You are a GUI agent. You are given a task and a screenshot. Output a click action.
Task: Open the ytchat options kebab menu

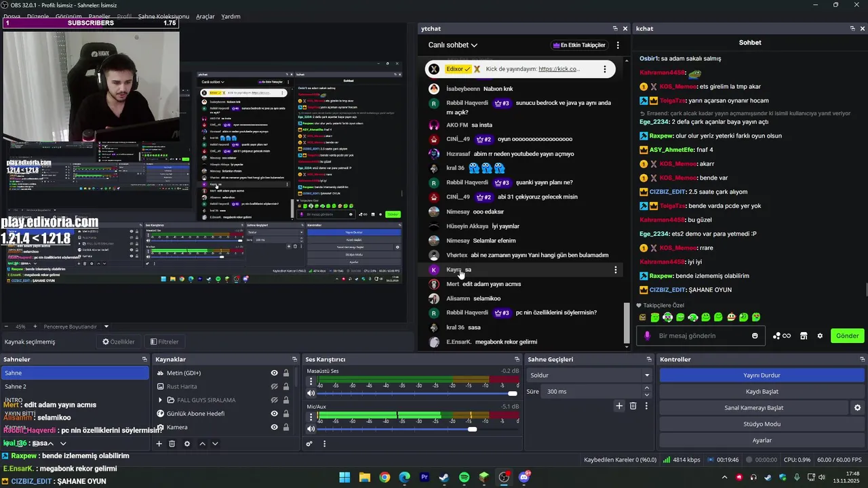618,45
